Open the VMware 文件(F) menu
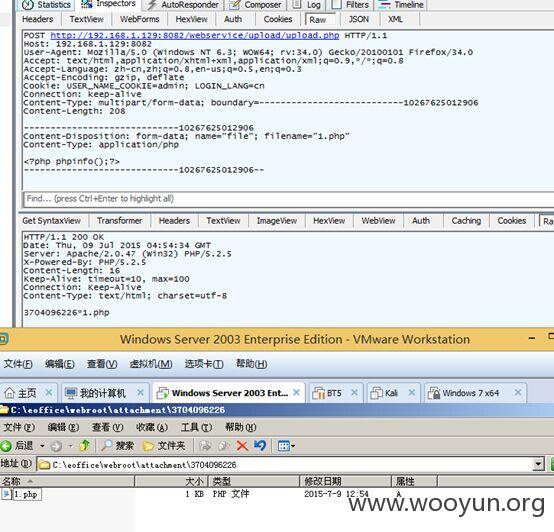Viewport: 554px width, 532px height. (18, 363)
